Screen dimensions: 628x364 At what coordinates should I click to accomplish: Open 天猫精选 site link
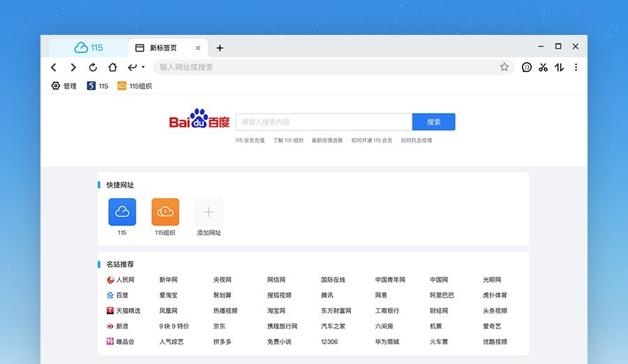[124, 310]
